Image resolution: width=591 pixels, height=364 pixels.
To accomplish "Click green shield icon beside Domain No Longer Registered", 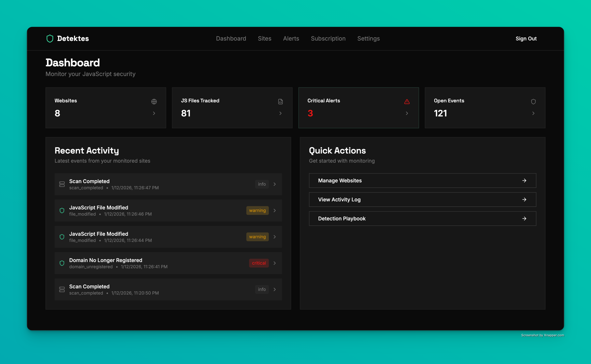I will pyautogui.click(x=62, y=263).
